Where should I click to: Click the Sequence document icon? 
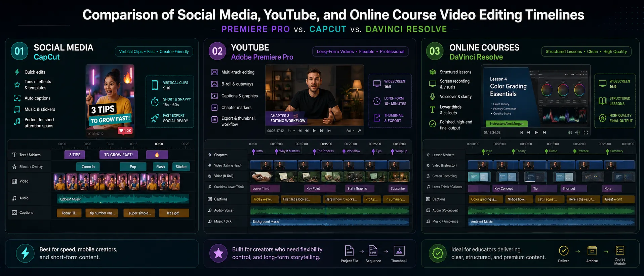pos(373,251)
